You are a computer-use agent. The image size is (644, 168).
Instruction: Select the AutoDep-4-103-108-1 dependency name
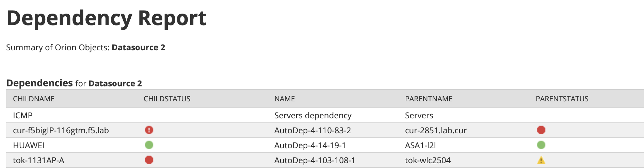pyautogui.click(x=315, y=161)
